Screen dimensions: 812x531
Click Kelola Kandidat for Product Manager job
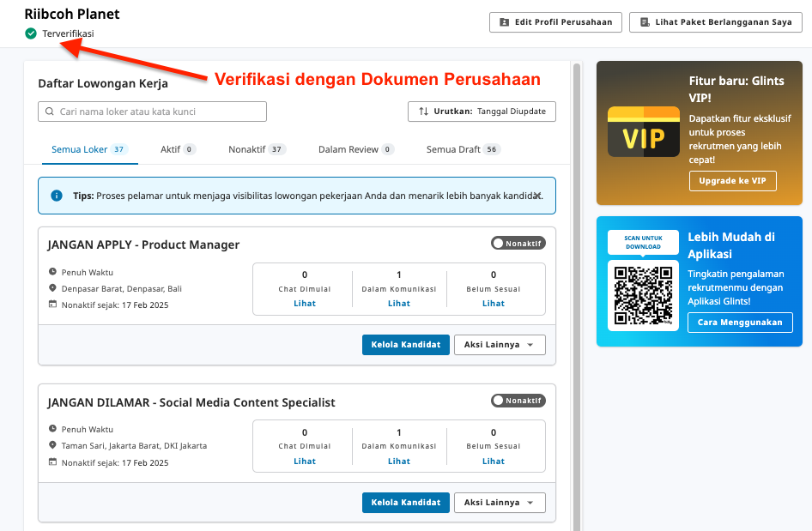click(405, 345)
